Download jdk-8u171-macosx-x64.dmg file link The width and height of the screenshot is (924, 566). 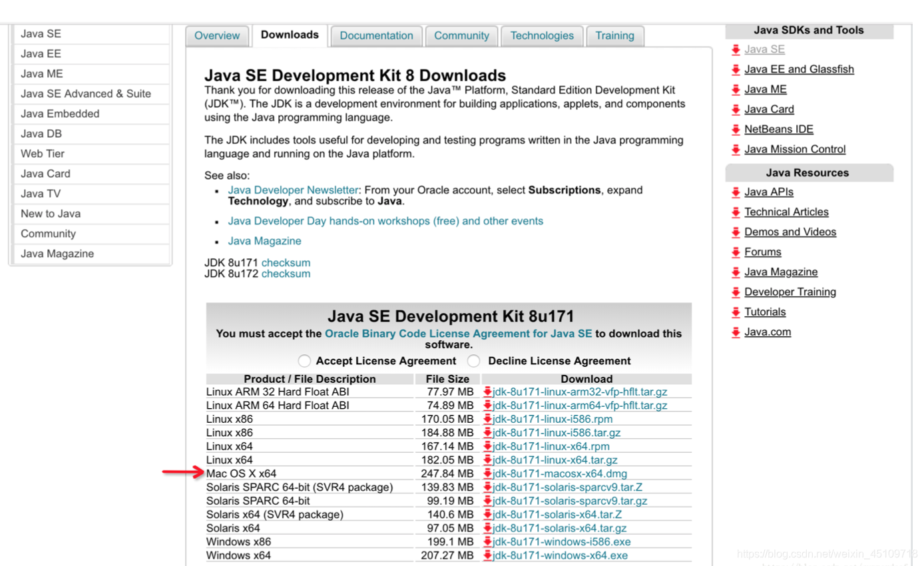pos(560,473)
